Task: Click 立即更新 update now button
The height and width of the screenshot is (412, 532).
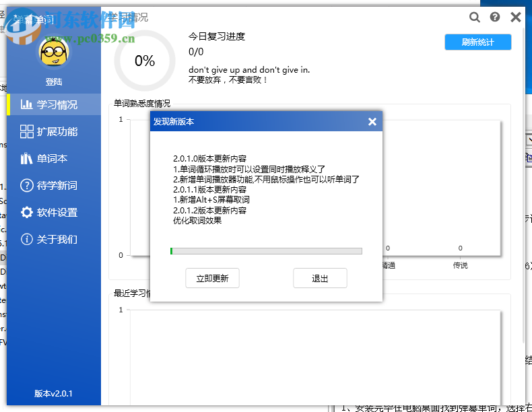Action: (212, 278)
